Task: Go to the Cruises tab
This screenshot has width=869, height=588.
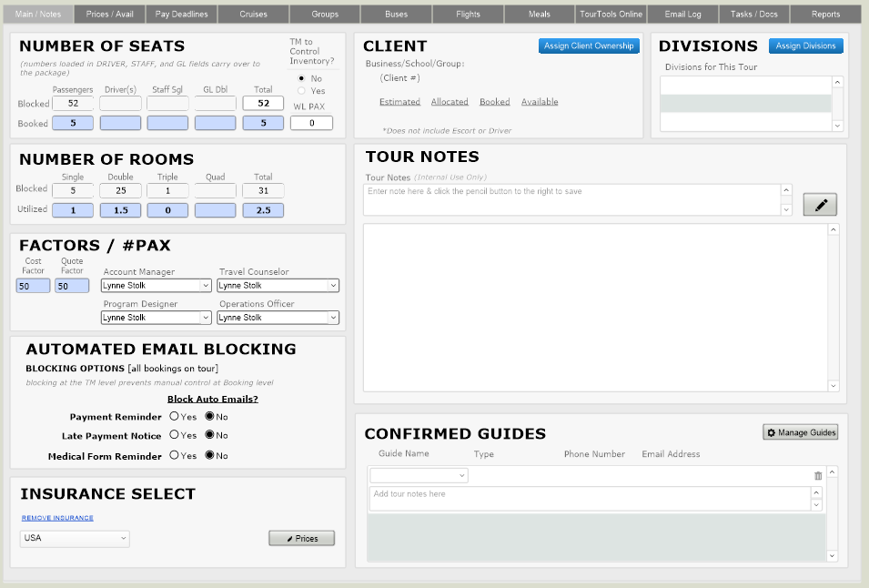Action: pyautogui.click(x=253, y=15)
